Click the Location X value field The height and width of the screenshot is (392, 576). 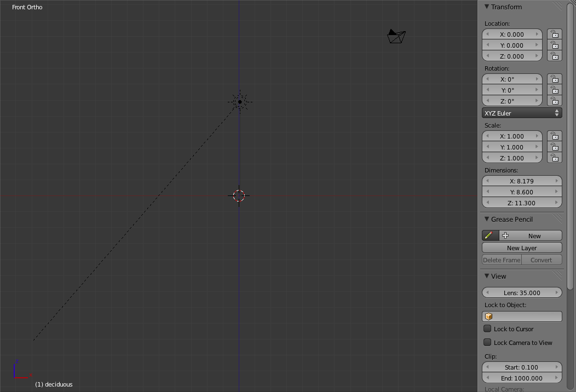[512, 34]
